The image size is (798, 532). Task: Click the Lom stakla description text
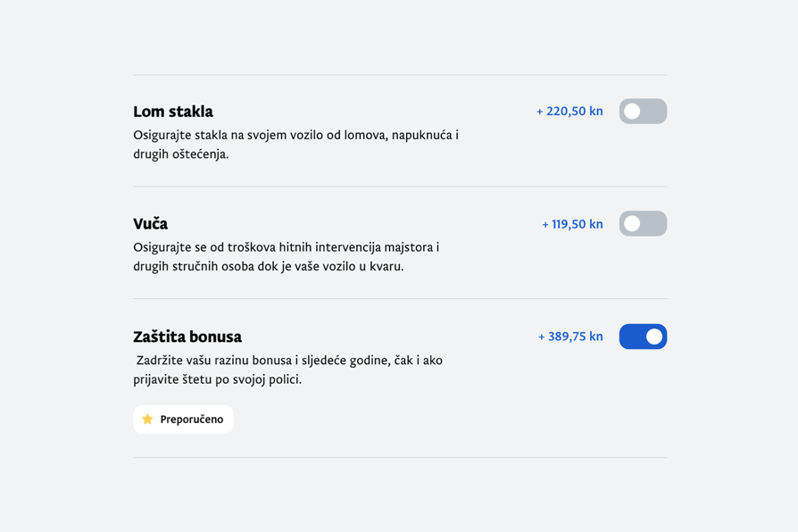pyautogui.click(x=295, y=145)
